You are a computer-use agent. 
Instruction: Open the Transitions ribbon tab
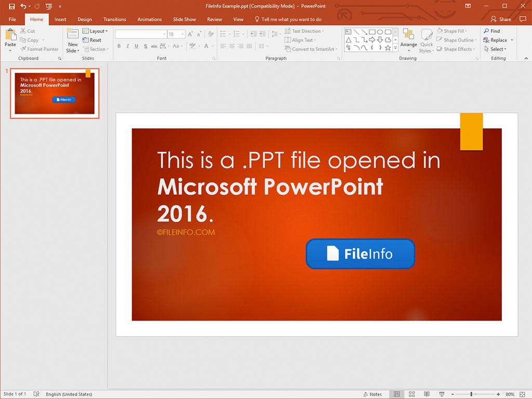coord(114,19)
